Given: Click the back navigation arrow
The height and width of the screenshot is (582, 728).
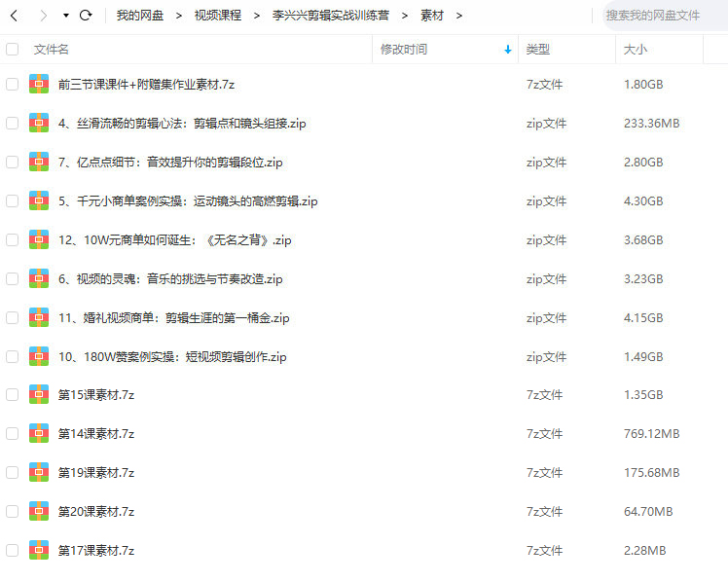Looking at the screenshot, I should 14,16.
